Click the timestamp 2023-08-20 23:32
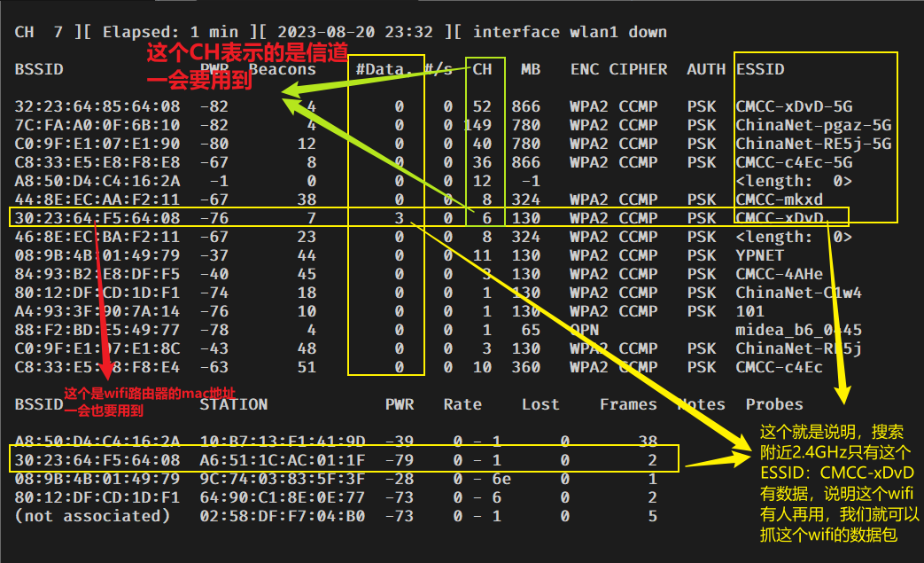 (355, 32)
